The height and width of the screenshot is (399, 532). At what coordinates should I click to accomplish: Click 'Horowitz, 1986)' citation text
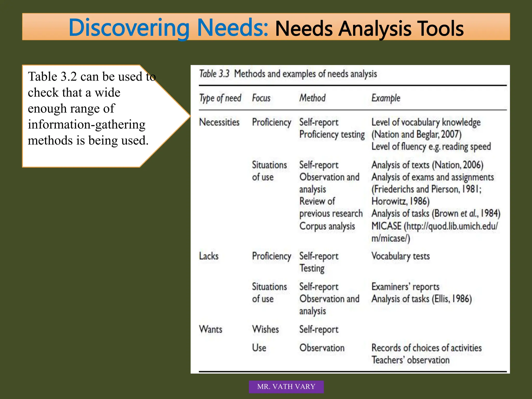click(x=401, y=201)
